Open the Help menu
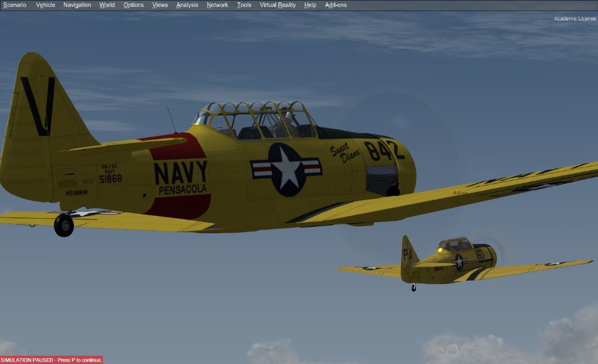This screenshot has width=598, height=364. [310, 5]
